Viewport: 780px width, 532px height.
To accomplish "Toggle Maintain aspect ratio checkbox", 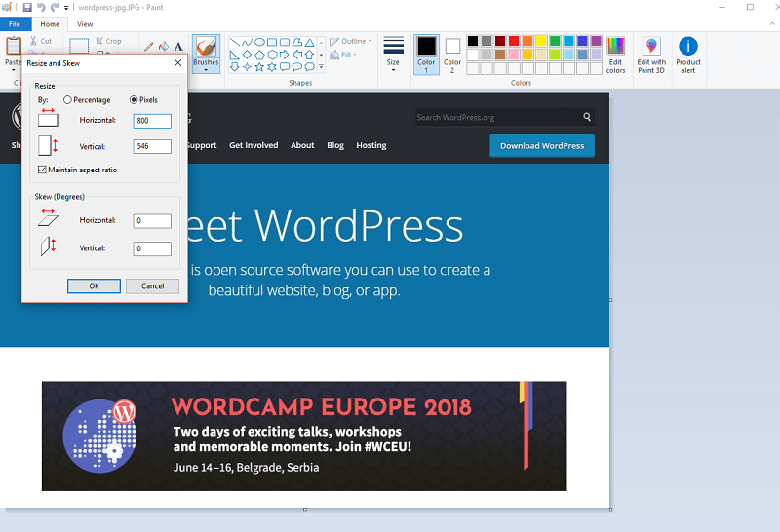I will click(42, 170).
